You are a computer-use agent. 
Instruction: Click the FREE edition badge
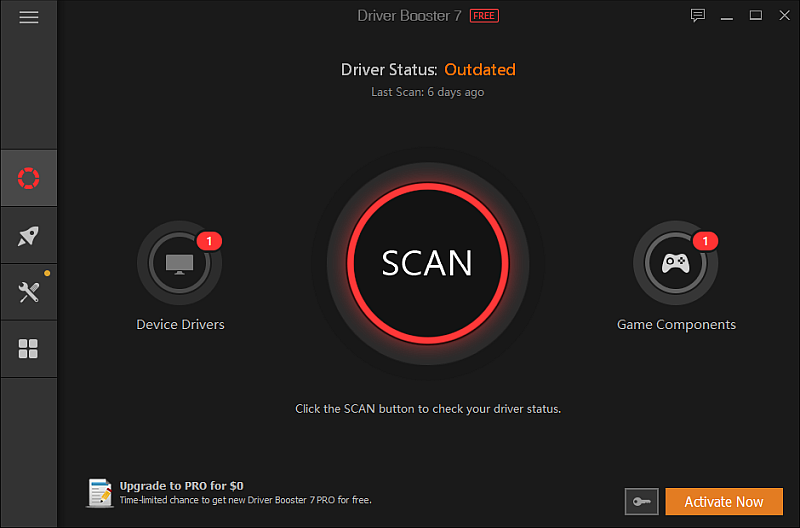(x=484, y=16)
